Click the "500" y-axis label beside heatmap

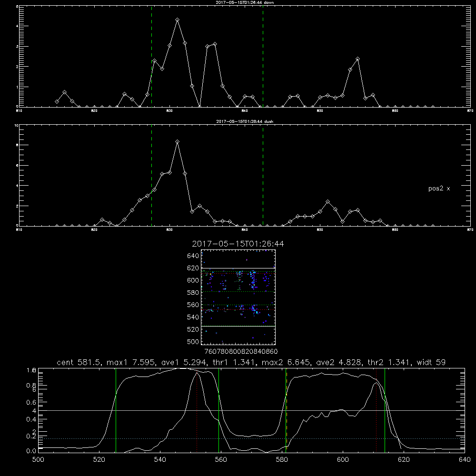tap(193, 341)
